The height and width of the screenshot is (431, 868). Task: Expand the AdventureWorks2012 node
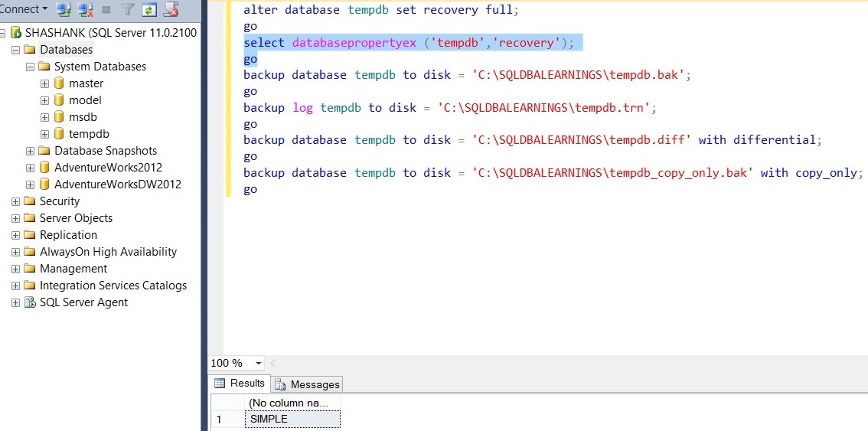point(30,168)
